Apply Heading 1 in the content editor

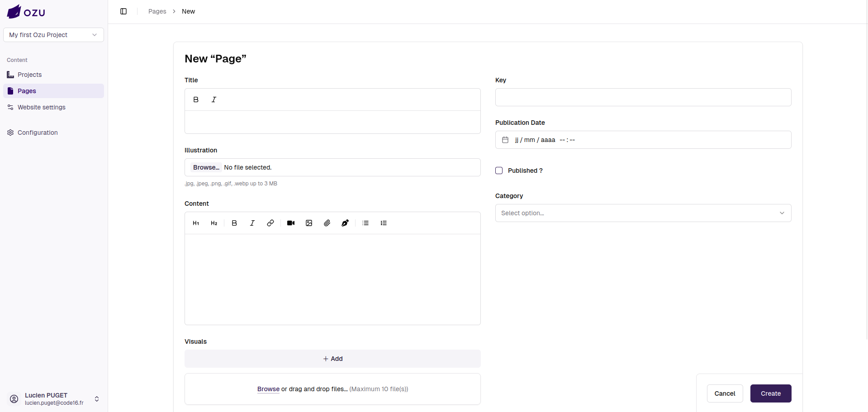click(195, 223)
